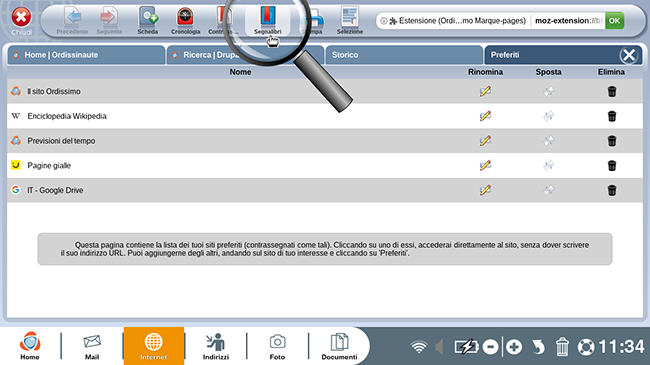
Task: Move Pagine gialle bookmark
Action: tap(548, 165)
